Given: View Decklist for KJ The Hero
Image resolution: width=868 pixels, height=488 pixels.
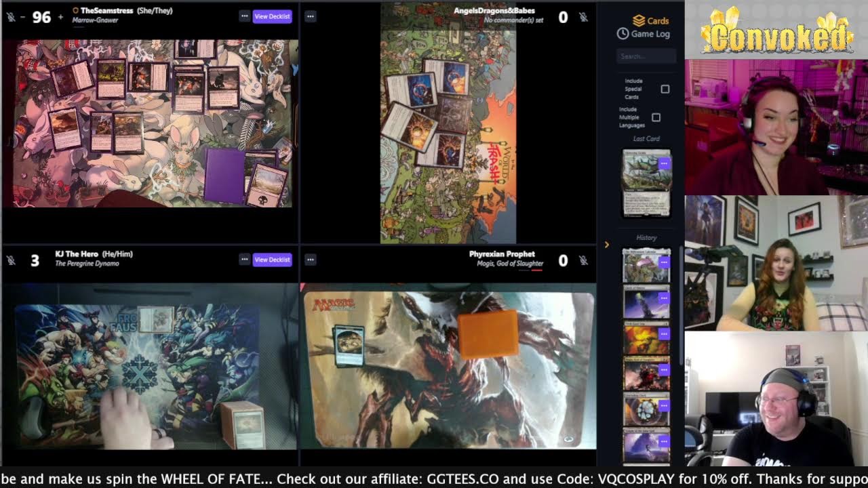Looking at the screenshot, I should (272, 260).
